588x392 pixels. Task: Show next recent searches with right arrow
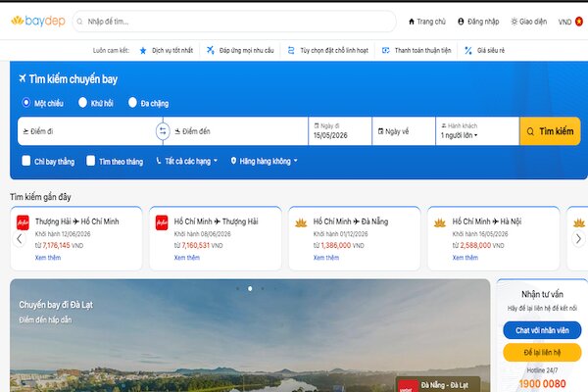[578, 238]
